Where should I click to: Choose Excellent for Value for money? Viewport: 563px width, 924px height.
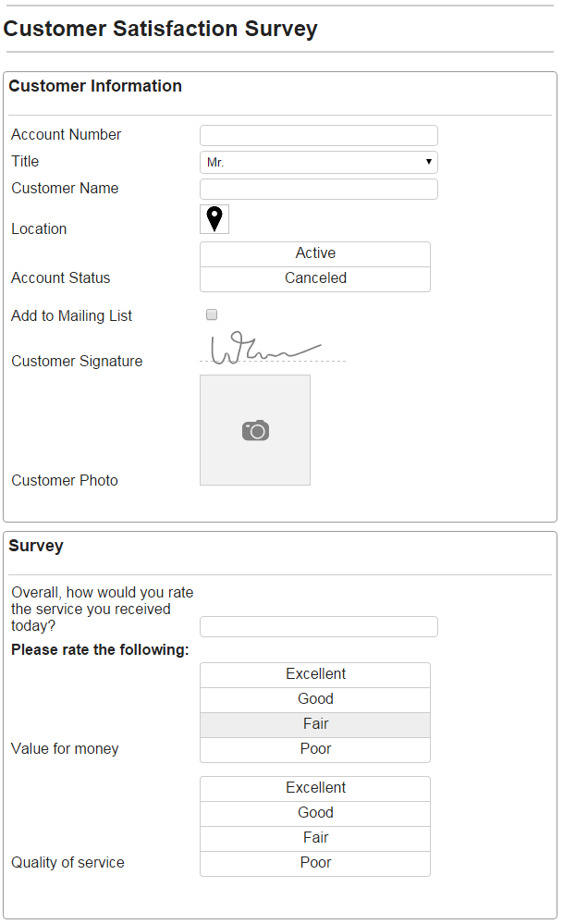tap(315, 674)
